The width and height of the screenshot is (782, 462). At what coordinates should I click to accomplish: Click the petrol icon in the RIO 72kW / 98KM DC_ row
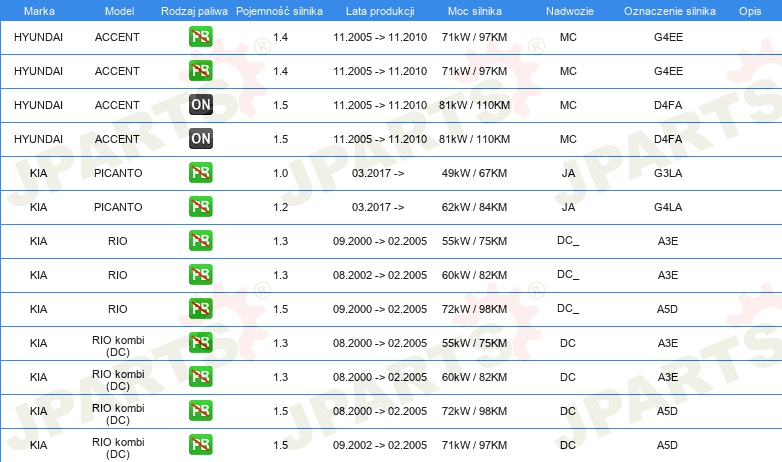pyautogui.click(x=200, y=308)
